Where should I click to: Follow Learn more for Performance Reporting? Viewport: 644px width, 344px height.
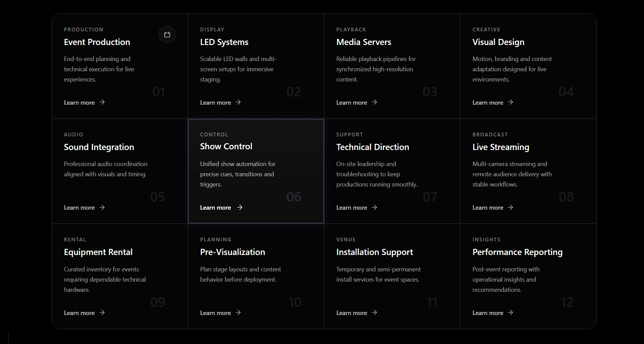pyautogui.click(x=488, y=313)
